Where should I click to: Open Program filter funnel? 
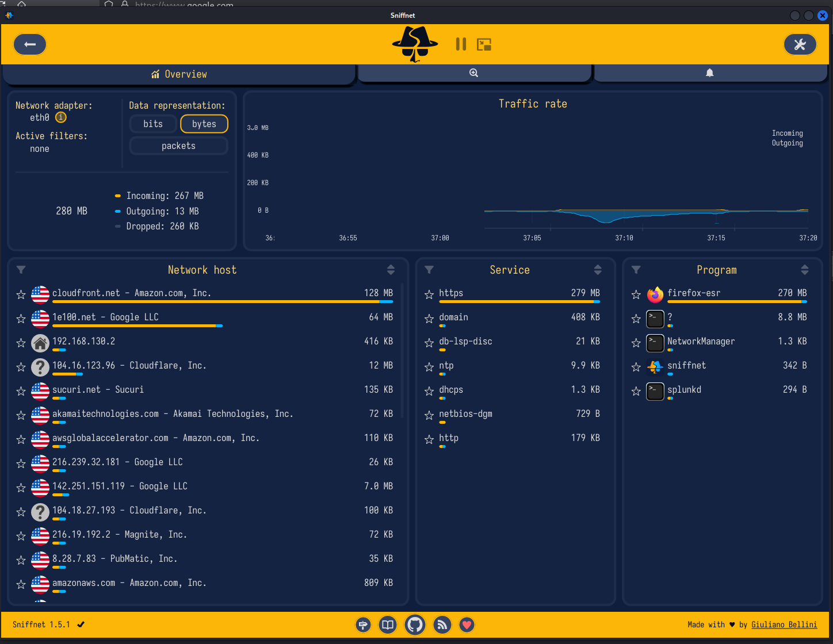coord(636,270)
